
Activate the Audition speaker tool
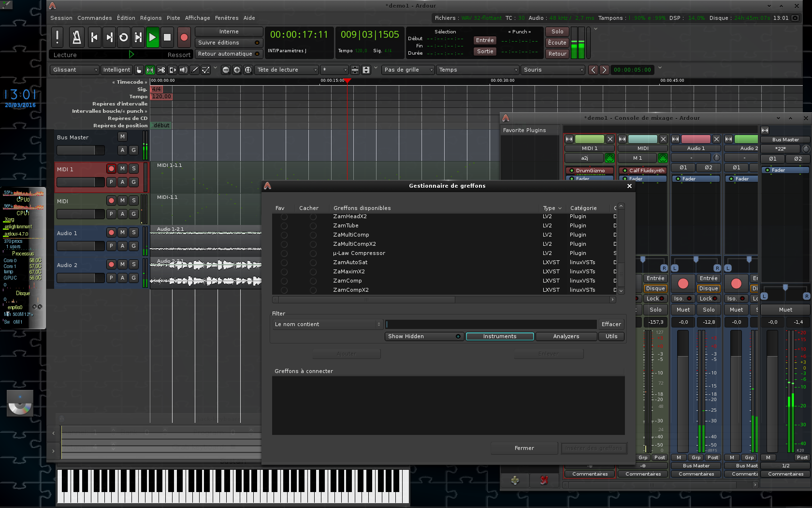point(184,70)
